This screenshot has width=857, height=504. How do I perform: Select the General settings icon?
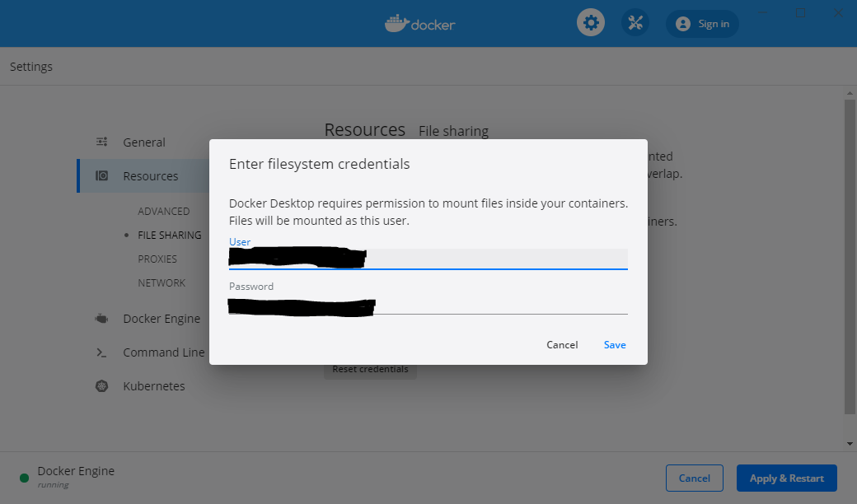pos(101,142)
